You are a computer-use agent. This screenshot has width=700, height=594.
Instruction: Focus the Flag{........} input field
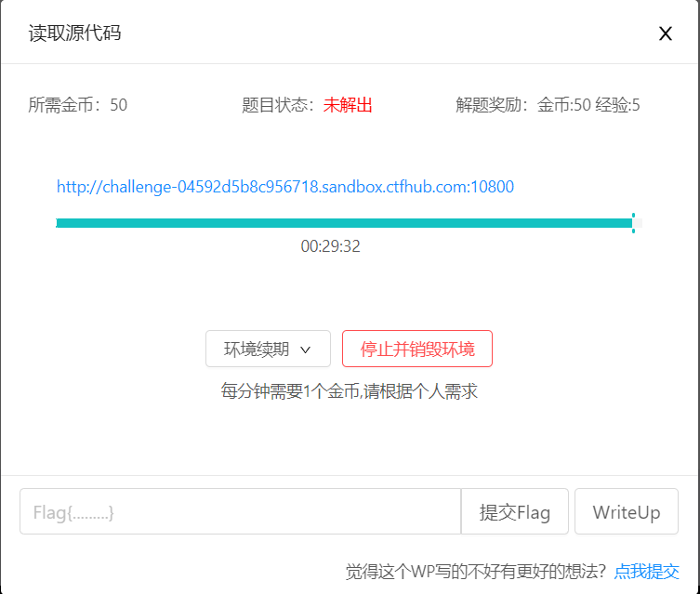(x=240, y=512)
